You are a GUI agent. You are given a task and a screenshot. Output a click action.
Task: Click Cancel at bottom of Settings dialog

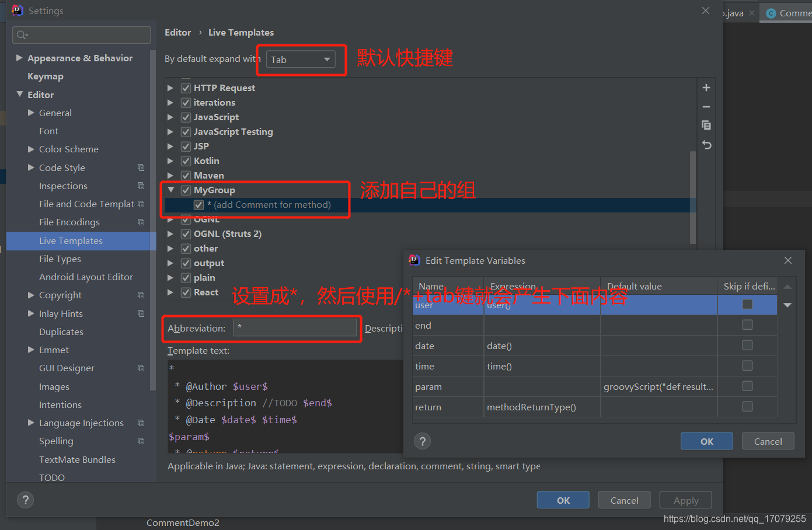[x=625, y=500]
